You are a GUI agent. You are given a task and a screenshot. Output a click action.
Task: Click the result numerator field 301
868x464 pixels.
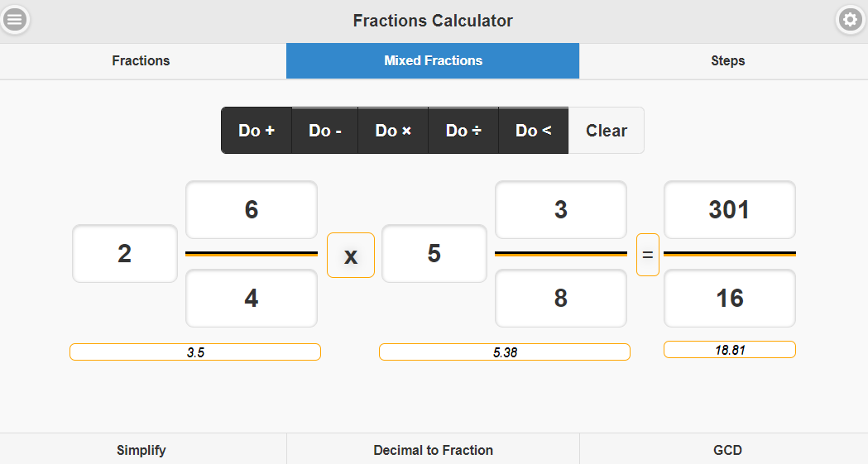click(729, 210)
